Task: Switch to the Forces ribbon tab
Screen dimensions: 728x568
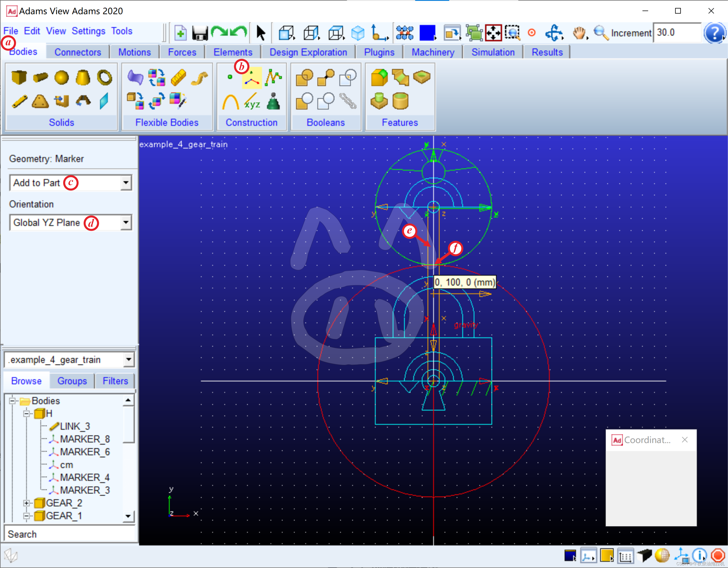Action: click(182, 52)
